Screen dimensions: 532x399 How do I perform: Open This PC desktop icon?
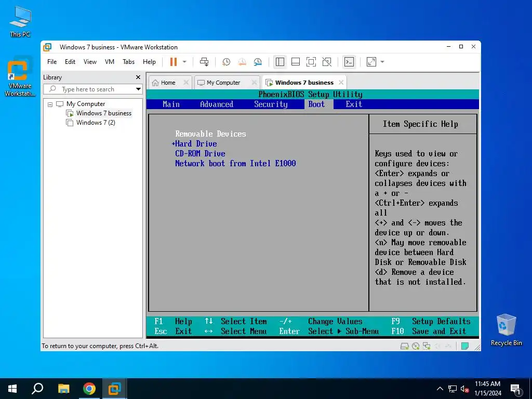(20, 22)
